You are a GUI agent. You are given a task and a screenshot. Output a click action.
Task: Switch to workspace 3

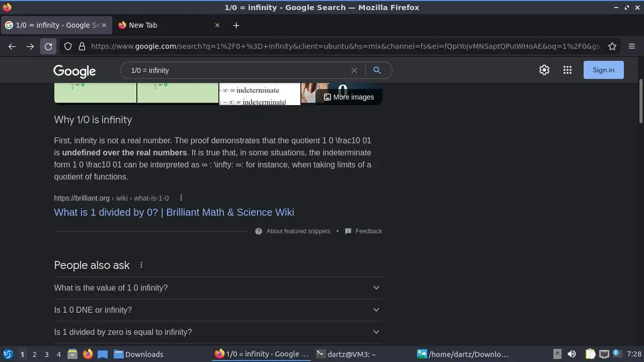pos(46,354)
